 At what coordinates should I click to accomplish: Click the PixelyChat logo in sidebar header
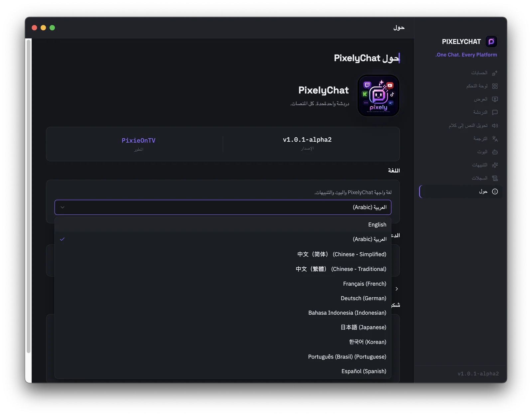coord(491,42)
